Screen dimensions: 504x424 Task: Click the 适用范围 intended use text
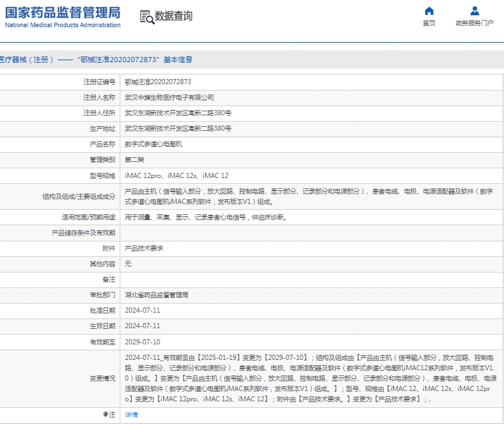point(206,218)
